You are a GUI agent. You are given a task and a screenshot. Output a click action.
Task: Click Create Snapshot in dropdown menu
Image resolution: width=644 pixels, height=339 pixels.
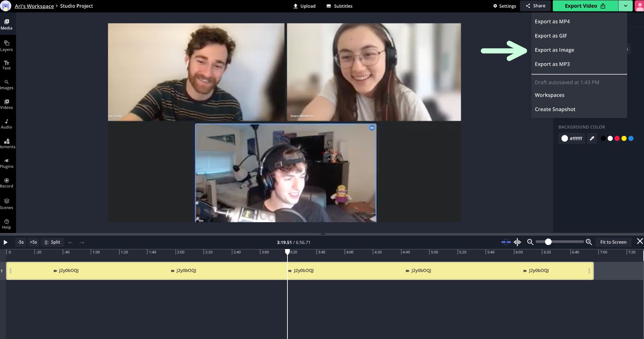tap(555, 109)
